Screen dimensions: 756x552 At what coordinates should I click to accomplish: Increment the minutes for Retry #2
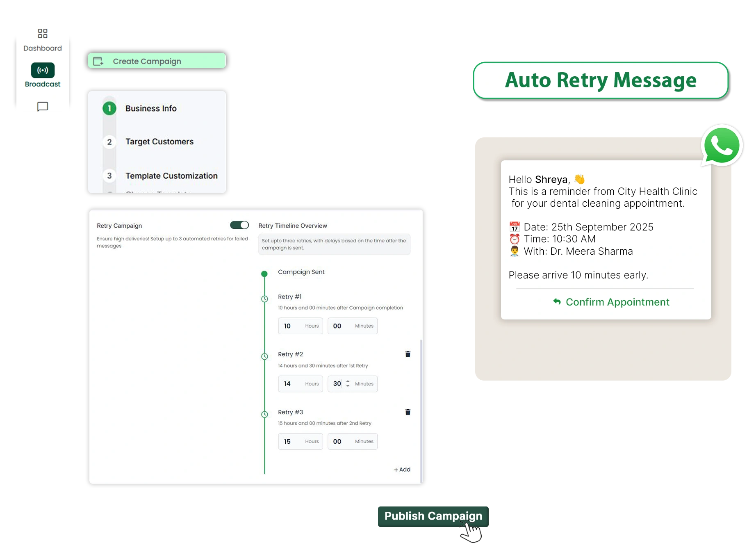(348, 381)
